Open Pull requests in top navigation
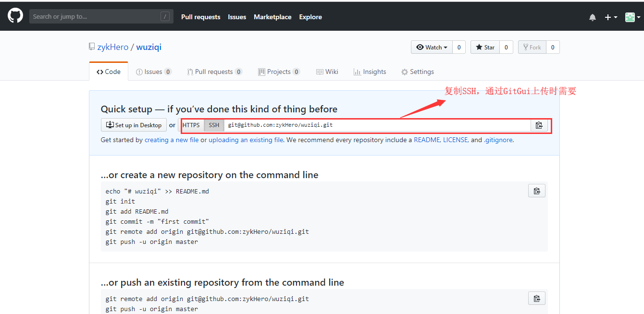644x314 pixels. coord(200,17)
